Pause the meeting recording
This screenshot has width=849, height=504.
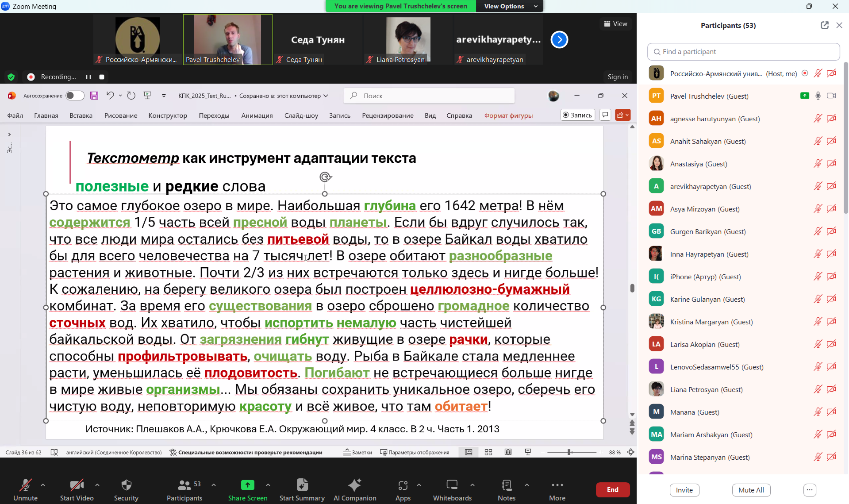tap(88, 77)
